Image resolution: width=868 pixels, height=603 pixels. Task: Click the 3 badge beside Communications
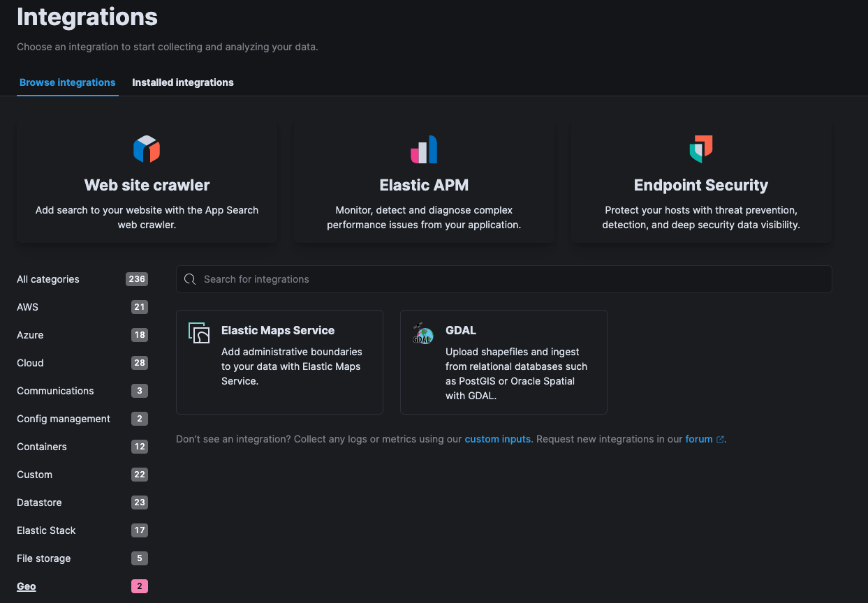pos(140,391)
